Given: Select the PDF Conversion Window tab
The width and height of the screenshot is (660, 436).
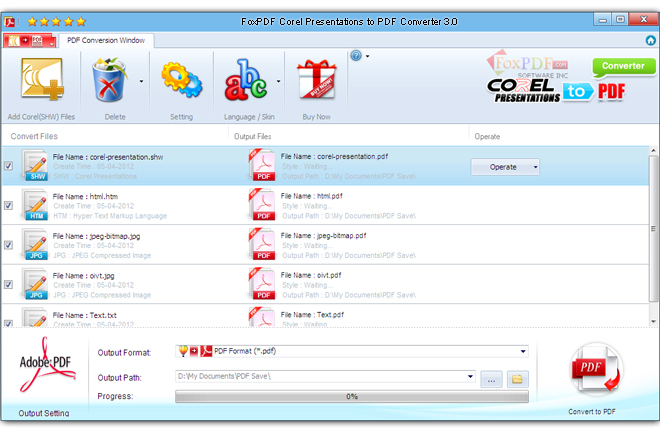Looking at the screenshot, I should tap(106, 40).
